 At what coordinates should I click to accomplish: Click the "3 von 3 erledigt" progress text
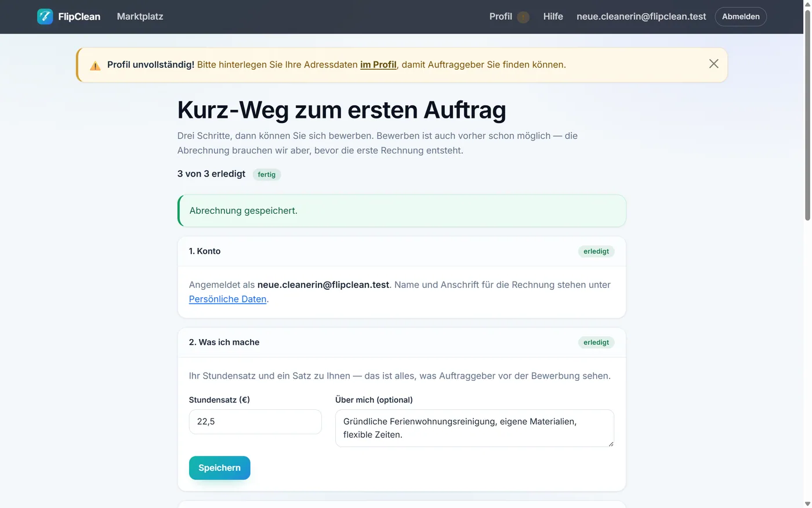[211, 174]
